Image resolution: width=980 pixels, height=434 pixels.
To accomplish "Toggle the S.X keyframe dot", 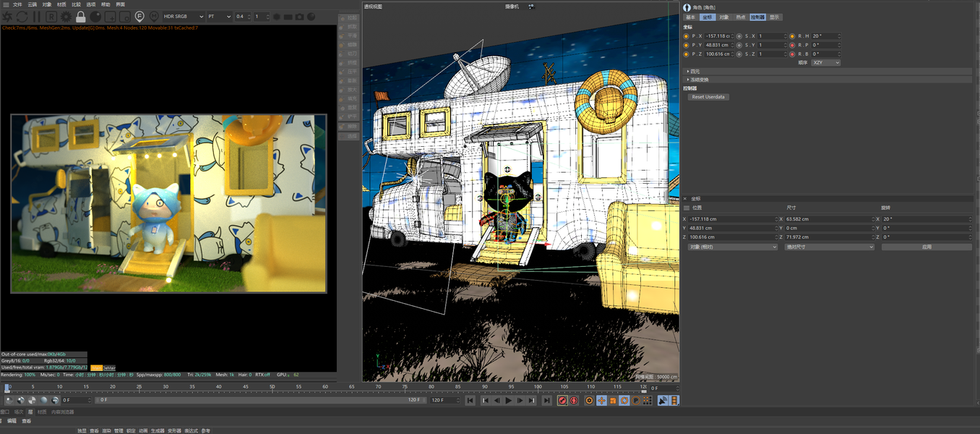I will [739, 35].
